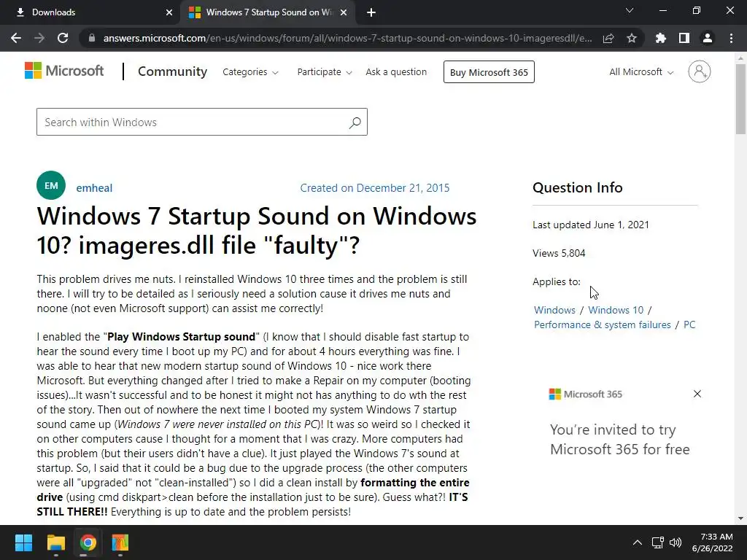Open the tab search chevron
747x560 pixels.
pos(630,10)
